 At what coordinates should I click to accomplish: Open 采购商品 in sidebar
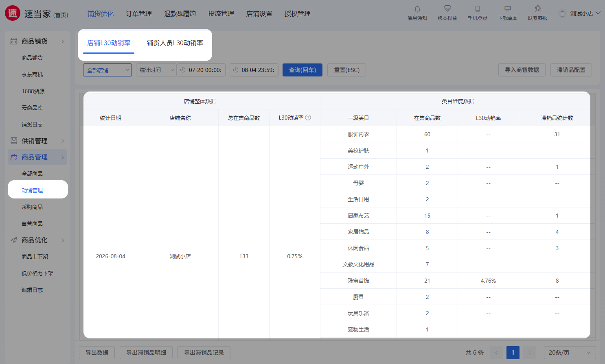pos(32,207)
